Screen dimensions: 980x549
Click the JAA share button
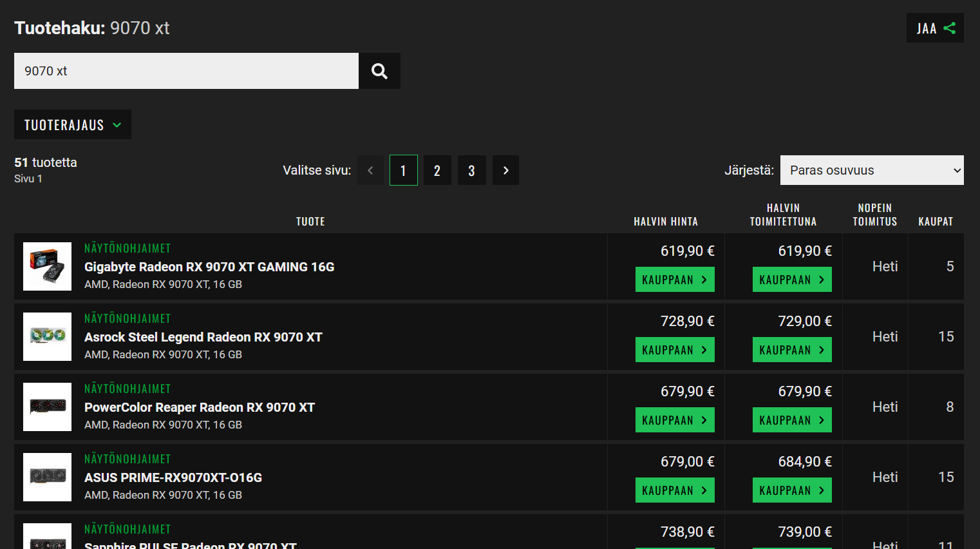pyautogui.click(x=935, y=28)
